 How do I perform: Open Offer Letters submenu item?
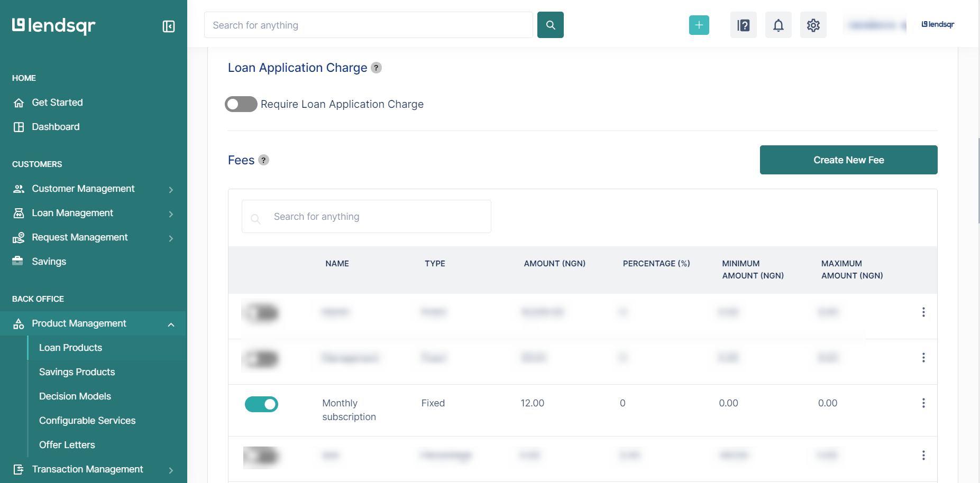pos(67,445)
